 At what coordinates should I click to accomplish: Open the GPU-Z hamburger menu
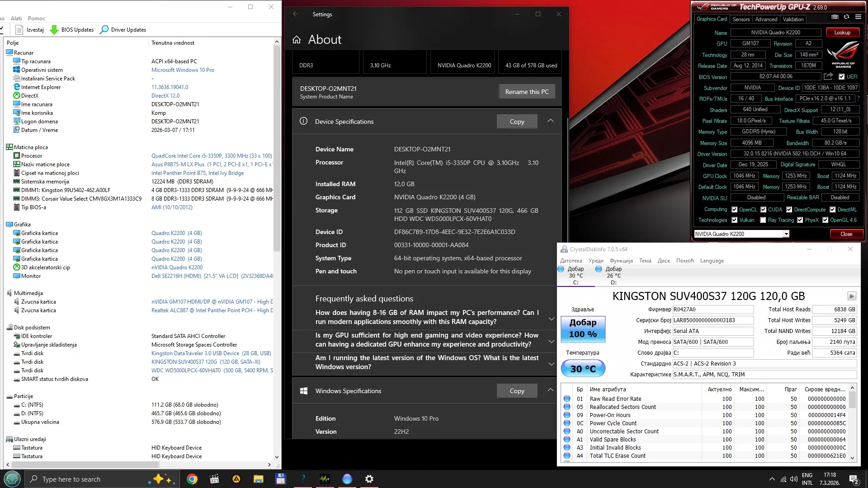pos(858,17)
